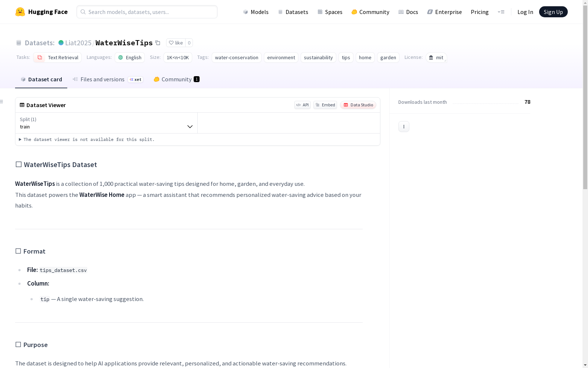Open Docs from the top navigation
The height and width of the screenshot is (368, 588).
click(408, 12)
